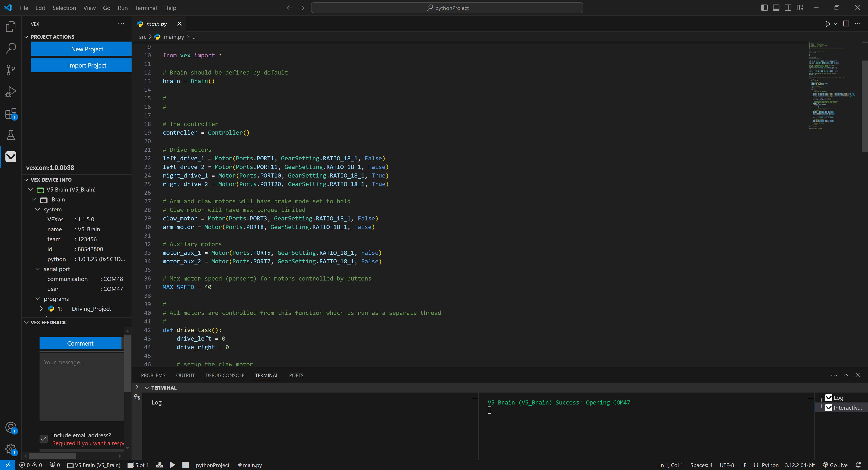Click the New Project button

pos(80,49)
